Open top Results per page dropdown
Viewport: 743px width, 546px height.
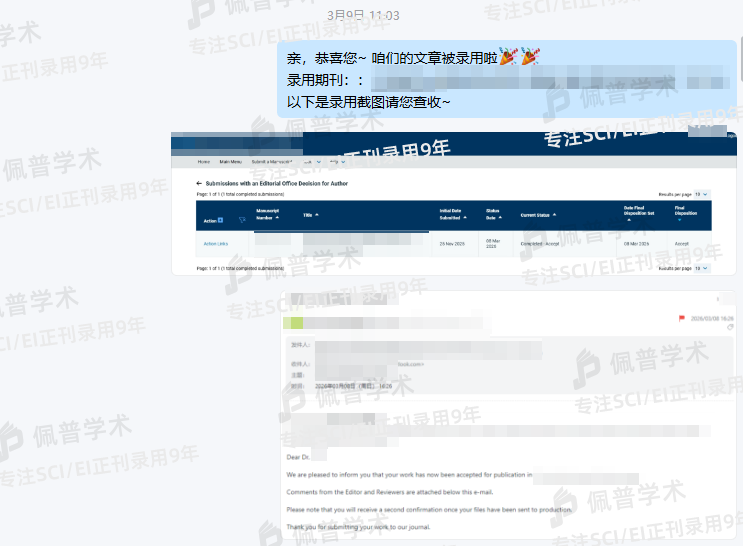[702, 194]
